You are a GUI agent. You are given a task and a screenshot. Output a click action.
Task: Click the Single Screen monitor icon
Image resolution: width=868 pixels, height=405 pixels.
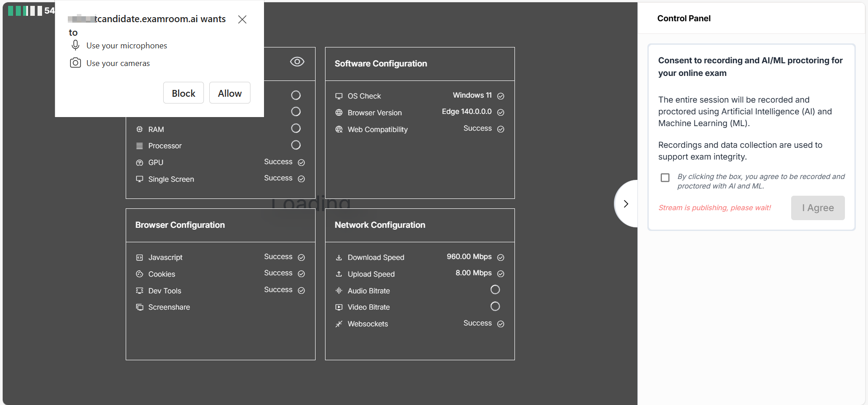point(140,179)
